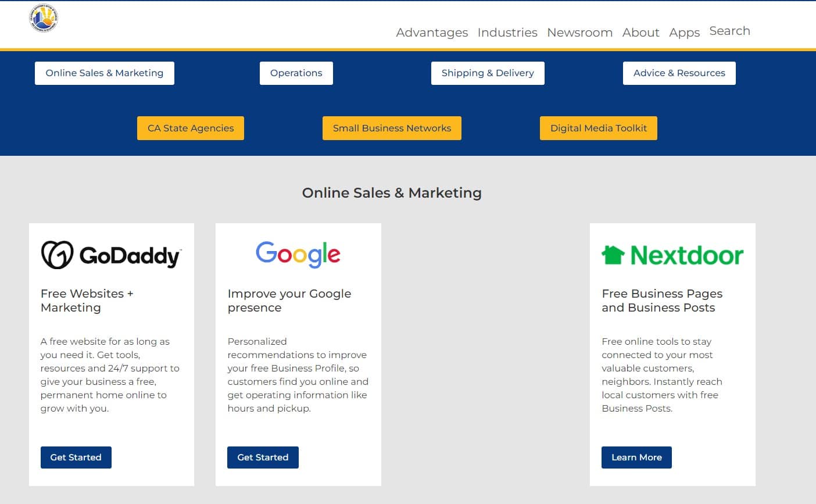
Task: Click Search in the top navigation
Action: [729, 31]
